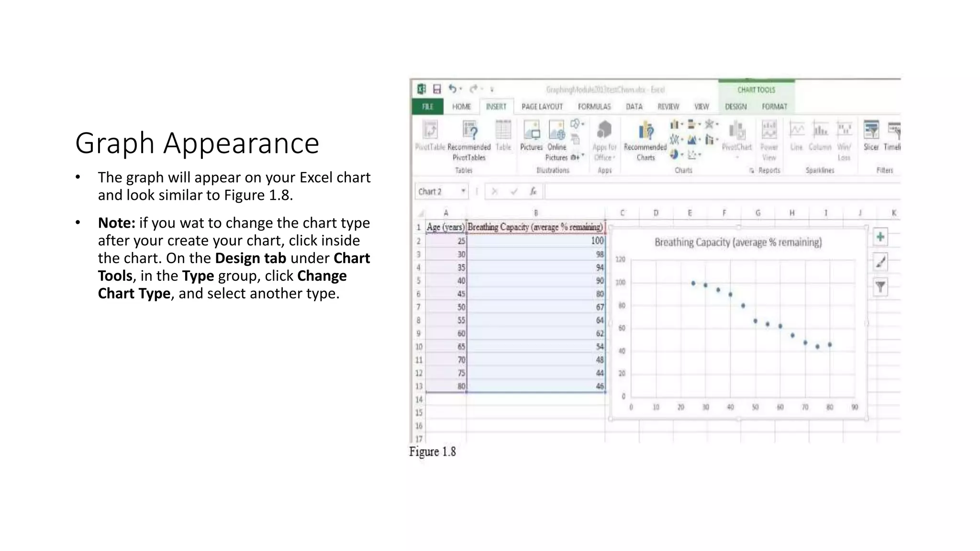
Task: Switch to the Page Layout tab
Action: click(542, 107)
